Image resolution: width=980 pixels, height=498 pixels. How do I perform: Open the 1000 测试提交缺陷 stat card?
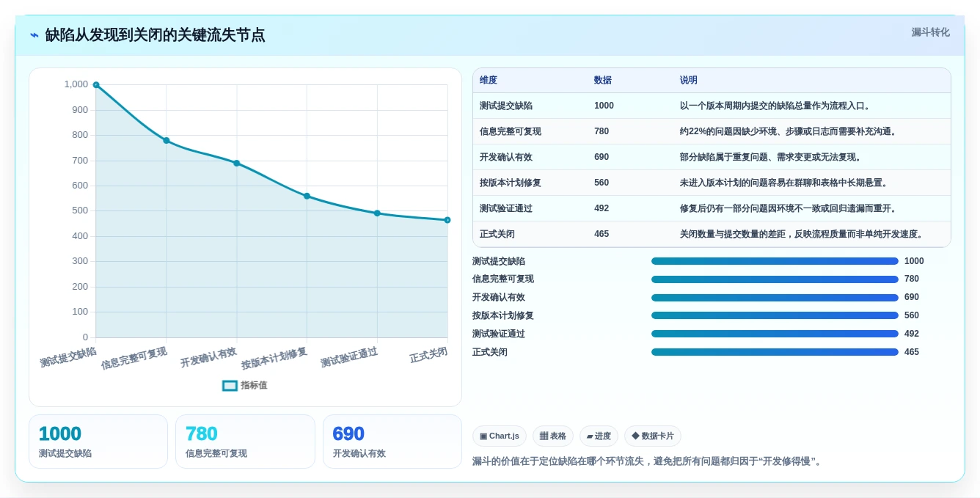click(98, 442)
